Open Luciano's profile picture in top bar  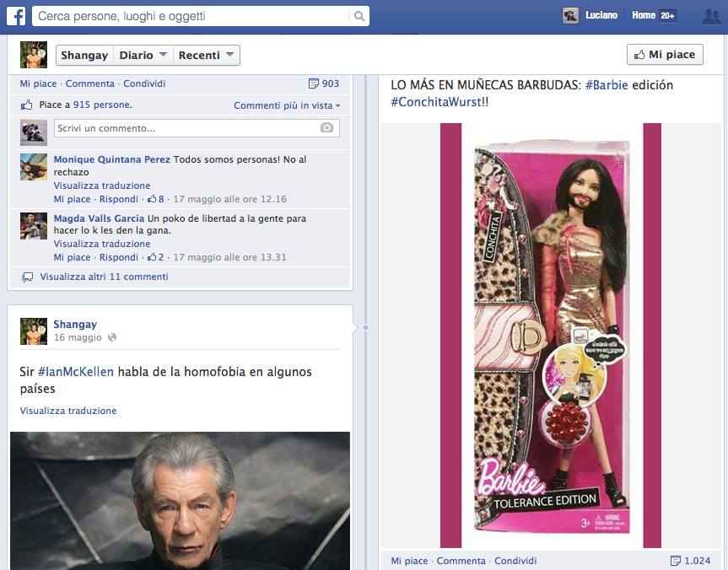pos(571,16)
